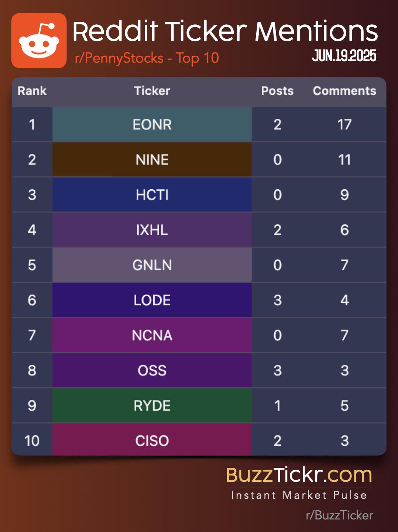Open the IXHL ticker entry

(x=152, y=230)
